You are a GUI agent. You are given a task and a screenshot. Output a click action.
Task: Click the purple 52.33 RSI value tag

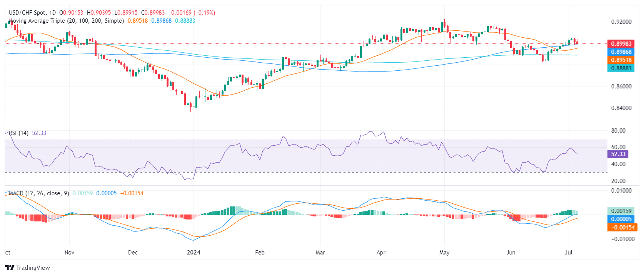pyautogui.click(x=618, y=154)
